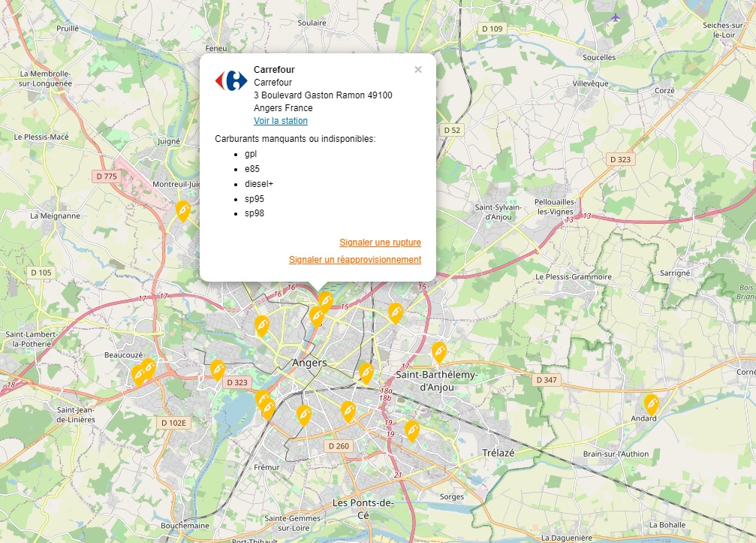Select the fuel marker west of Trélazé
Screen dimensions: 756x543
[411, 430]
